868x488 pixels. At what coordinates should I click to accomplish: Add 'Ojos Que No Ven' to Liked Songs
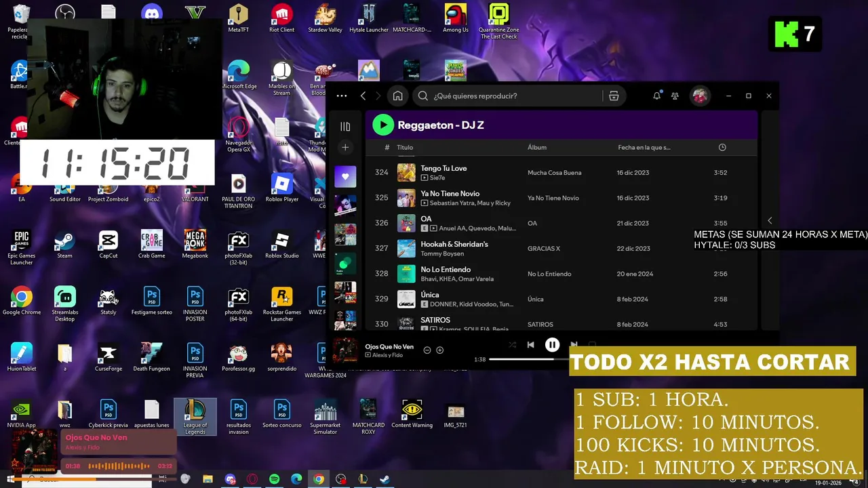(439, 350)
